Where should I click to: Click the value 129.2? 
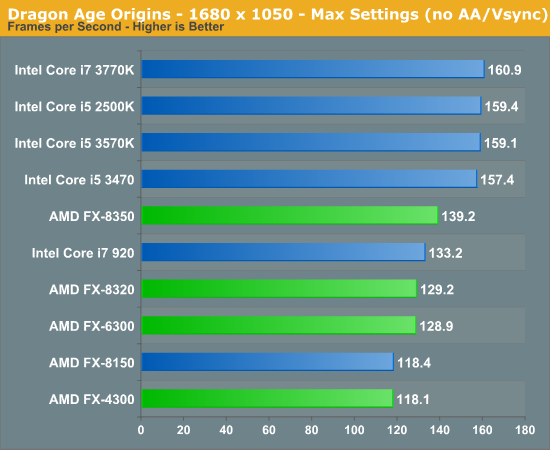(x=437, y=290)
